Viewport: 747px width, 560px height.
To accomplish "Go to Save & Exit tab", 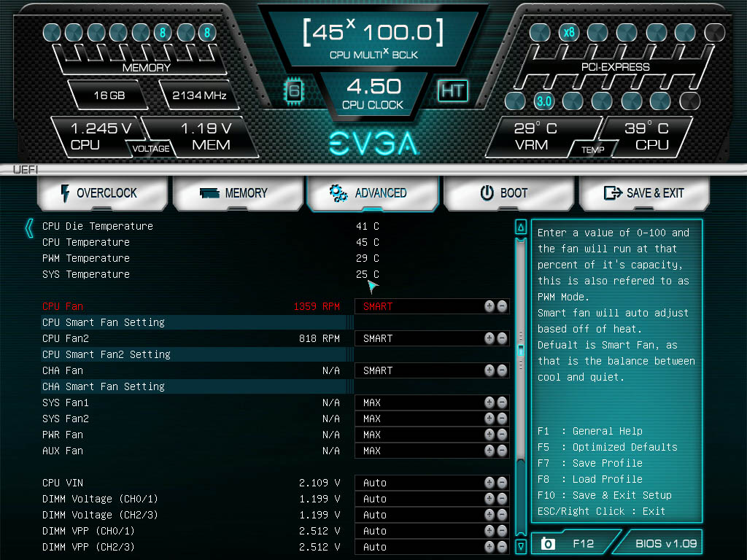I will pyautogui.click(x=644, y=192).
